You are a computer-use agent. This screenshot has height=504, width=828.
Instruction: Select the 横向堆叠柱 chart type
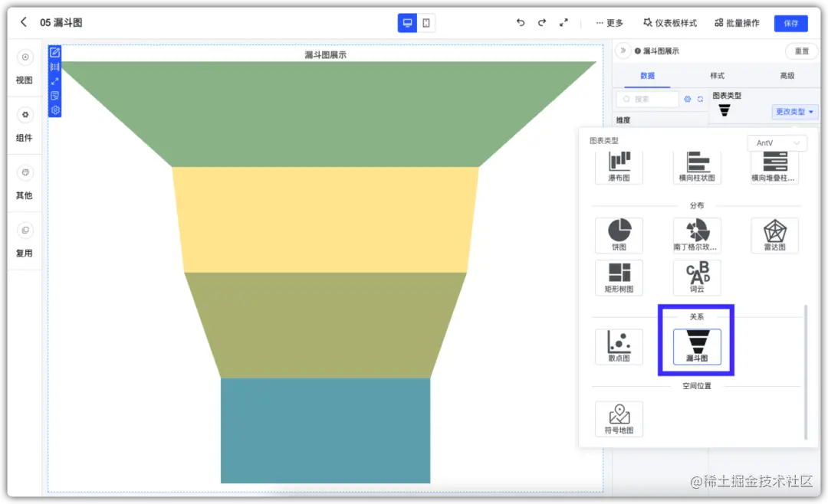point(774,167)
